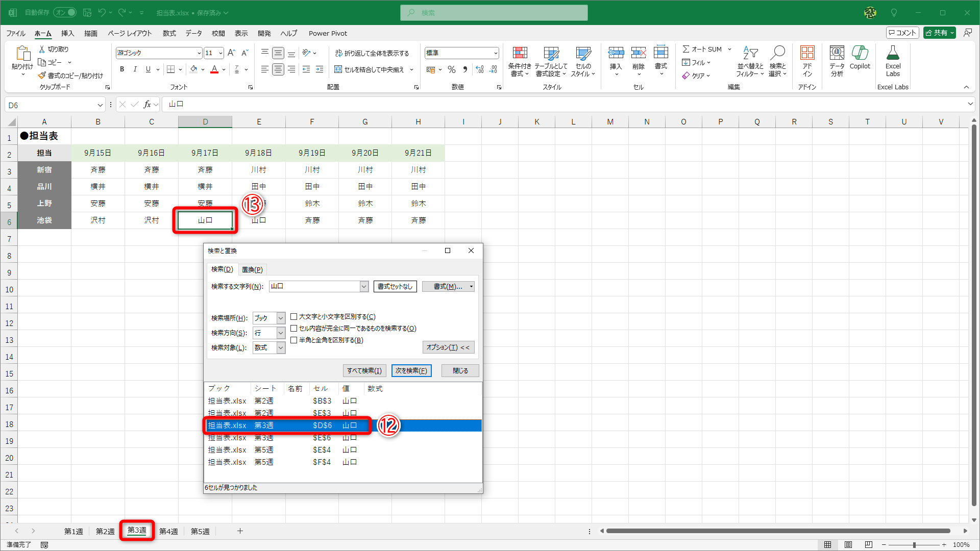The width and height of the screenshot is (980, 551).
Task: Expand the search location dropdown
Action: coord(281,318)
